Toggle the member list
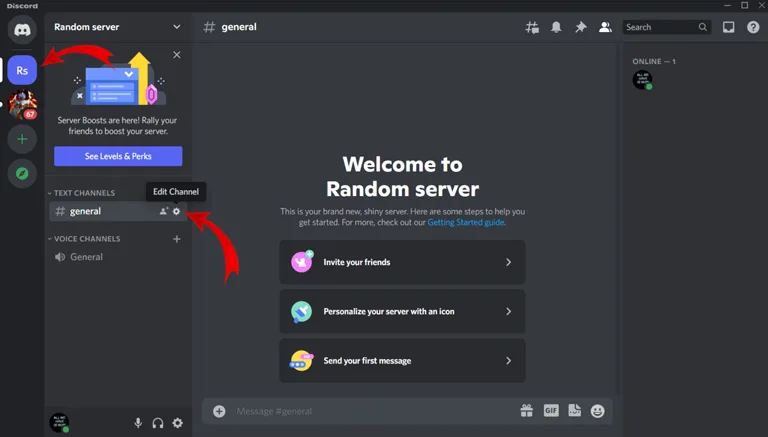768x437 pixels. click(605, 27)
